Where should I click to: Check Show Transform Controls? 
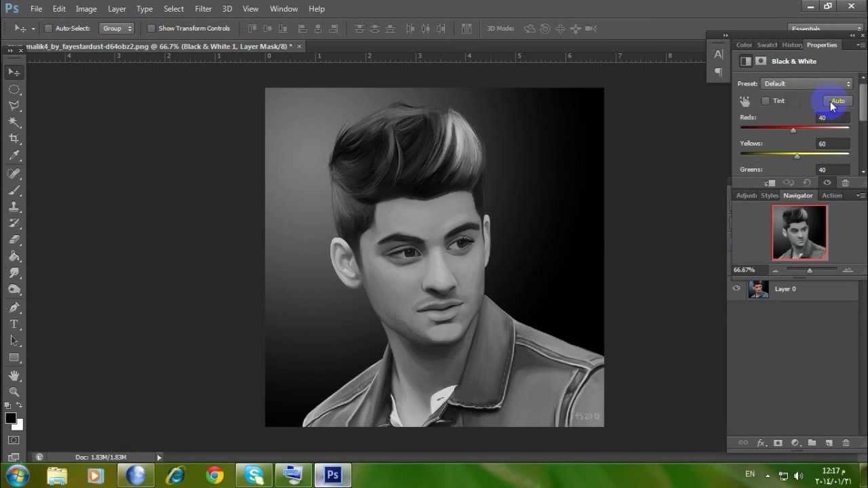[151, 28]
